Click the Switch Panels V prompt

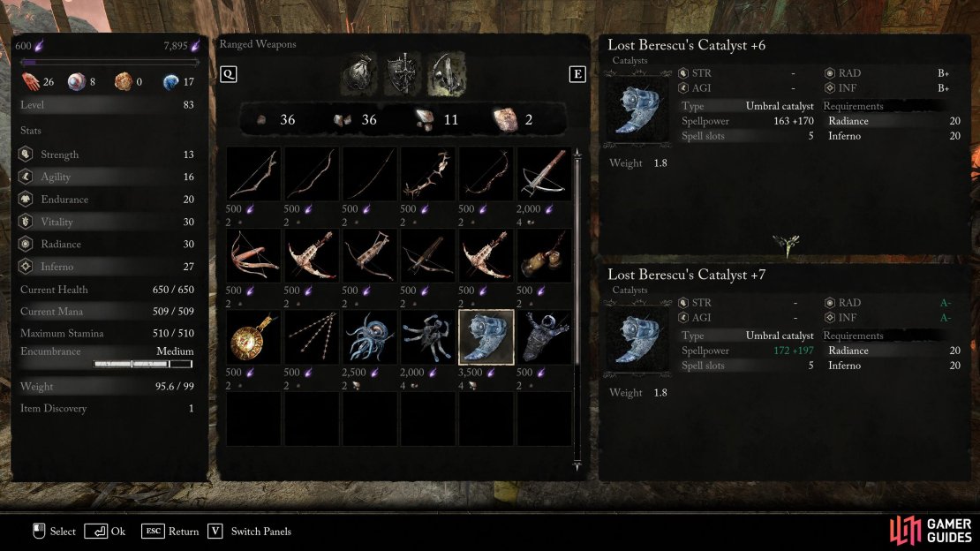click(x=249, y=532)
